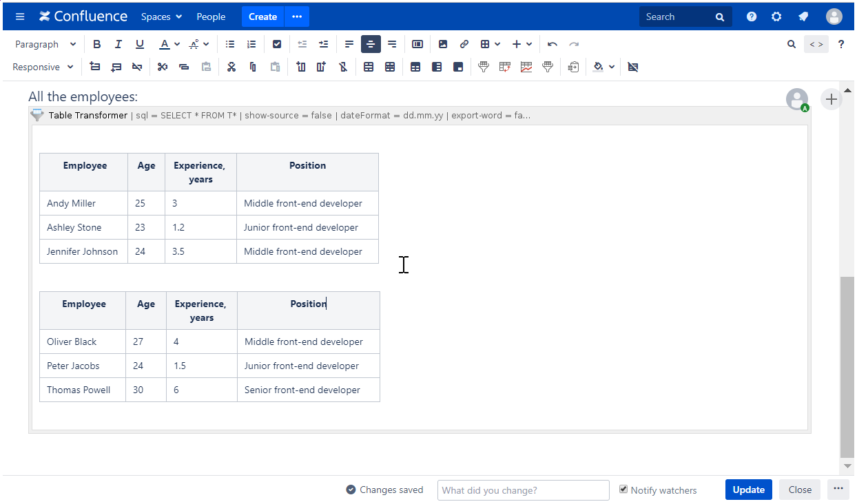
Task: Open the hamburger navigation menu
Action: pos(20,17)
